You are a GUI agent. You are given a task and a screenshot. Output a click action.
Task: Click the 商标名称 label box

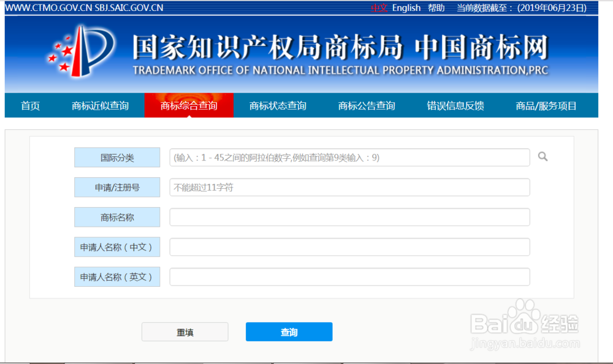(116, 217)
